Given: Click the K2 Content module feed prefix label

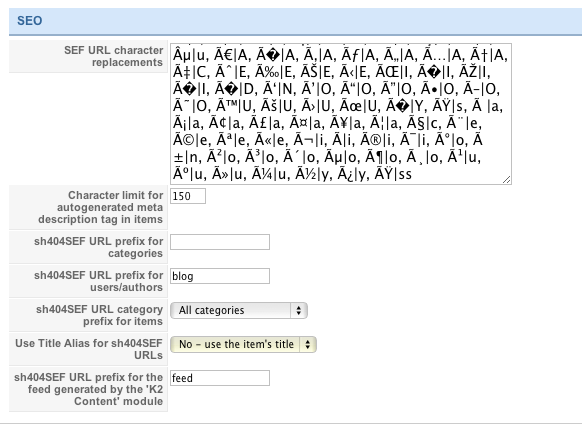Looking at the screenshot, I should tap(88, 389).
